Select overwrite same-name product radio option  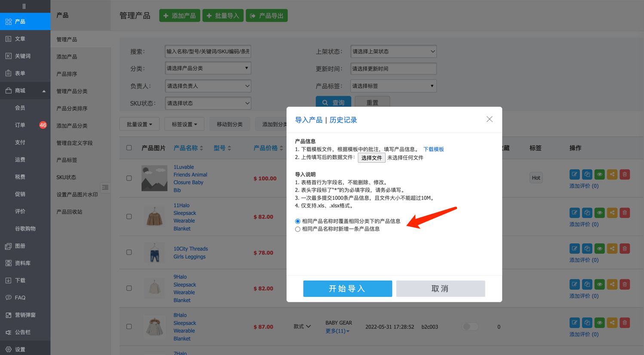pos(297,221)
